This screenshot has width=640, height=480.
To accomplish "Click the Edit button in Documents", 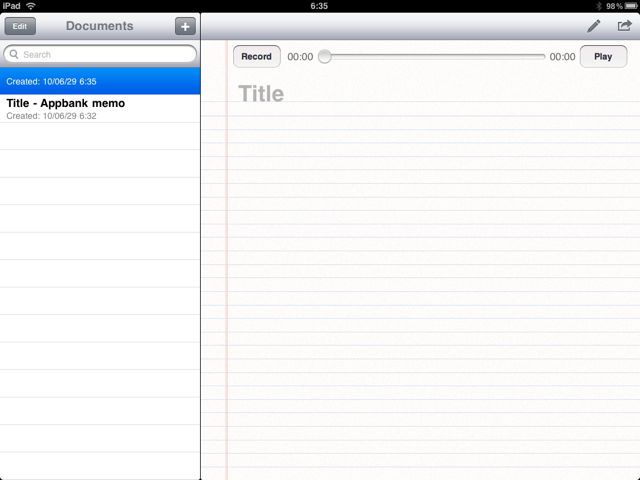I will tap(20, 27).
